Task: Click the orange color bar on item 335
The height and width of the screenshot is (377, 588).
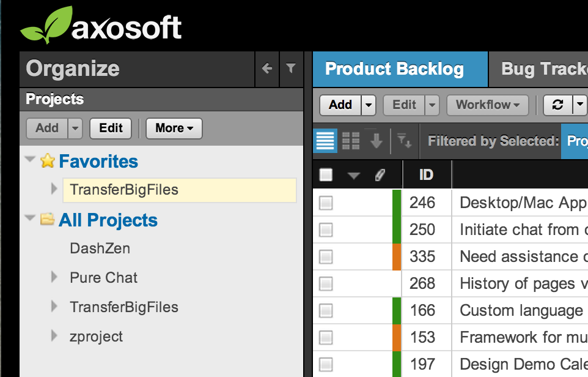Action: click(397, 257)
